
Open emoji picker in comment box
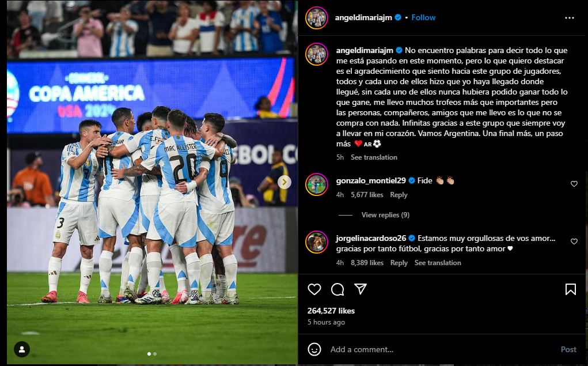(314, 349)
